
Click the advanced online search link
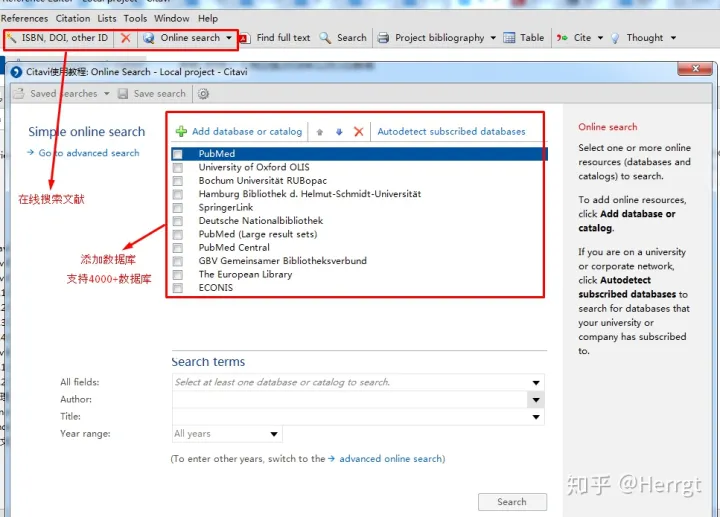(x=392, y=459)
